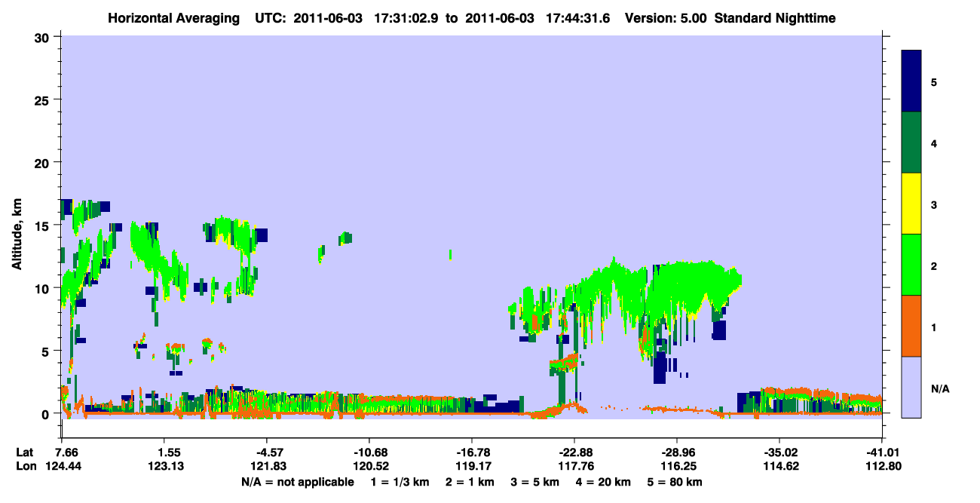The width and height of the screenshot is (980, 503).
Task: Click latitude value -22.88
Action: coord(574,452)
